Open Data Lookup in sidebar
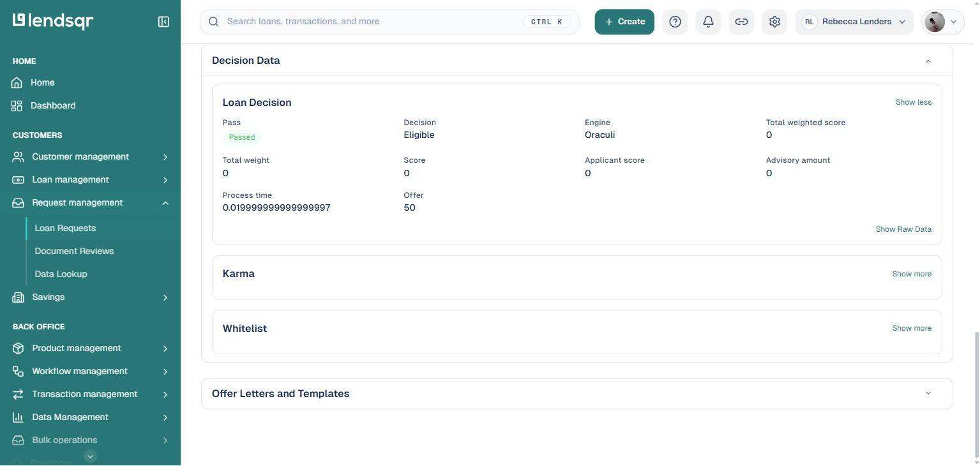 (x=61, y=274)
